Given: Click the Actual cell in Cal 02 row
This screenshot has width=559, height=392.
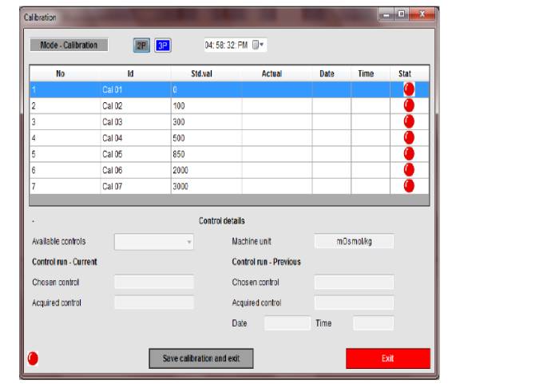Looking at the screenshot, I should [276, 105].
